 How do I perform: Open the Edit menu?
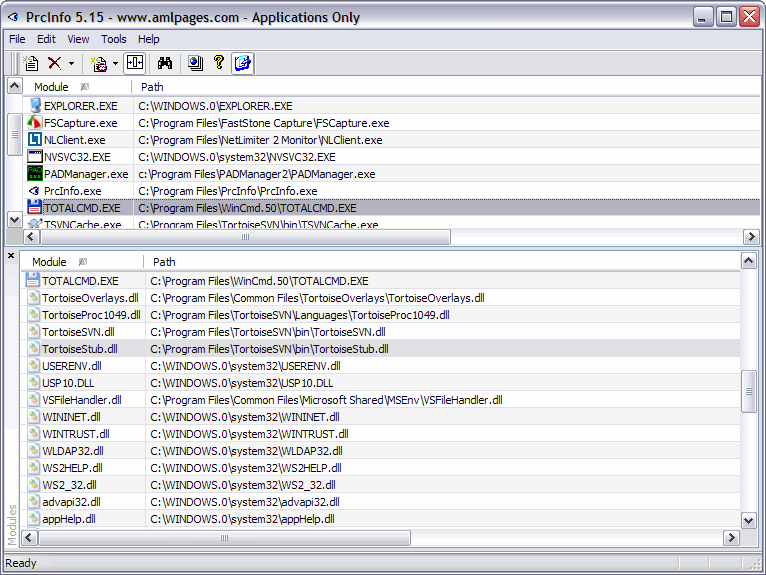[46, 39]
